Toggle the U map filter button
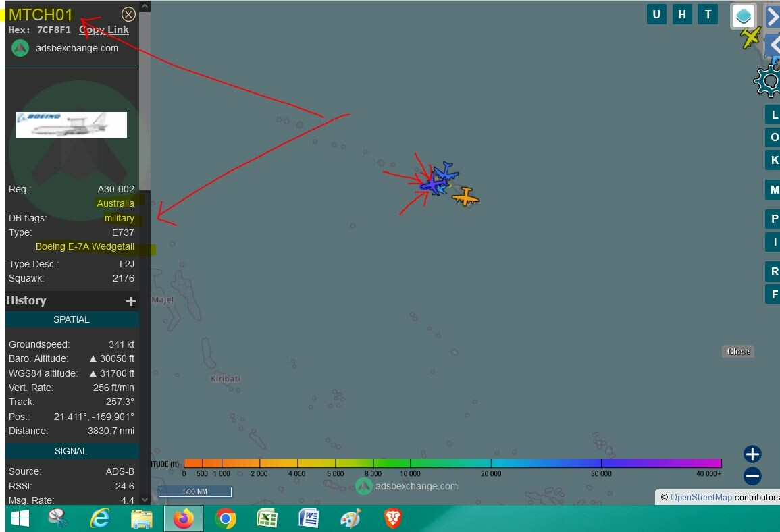The image size is (780, 532). 656,14
